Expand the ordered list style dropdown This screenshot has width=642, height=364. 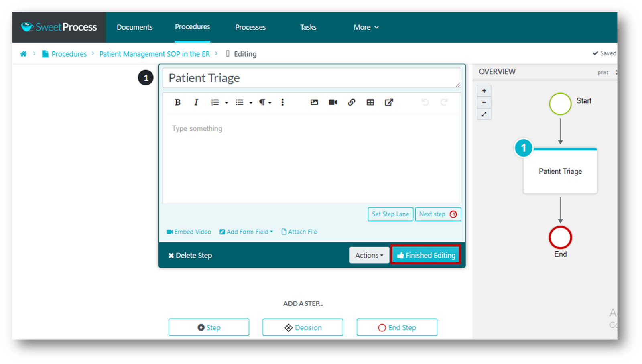226,103
